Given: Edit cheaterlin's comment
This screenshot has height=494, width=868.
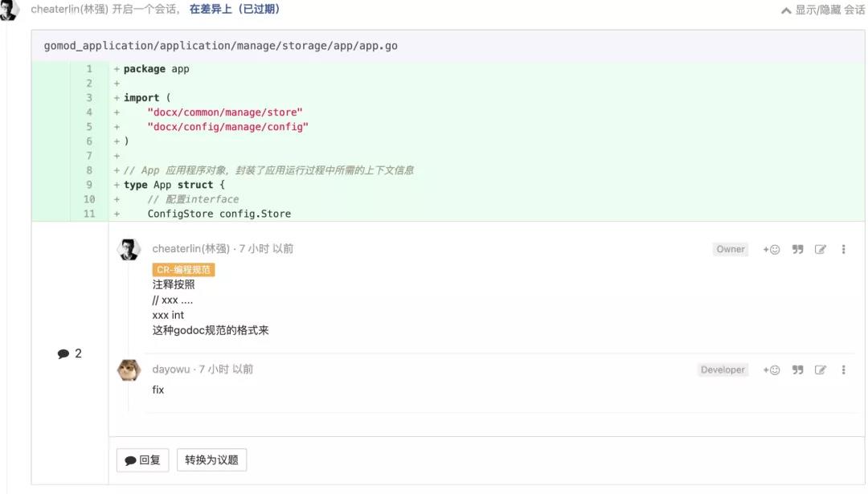Looking at the screenshot, I should (x=821, y=250).
